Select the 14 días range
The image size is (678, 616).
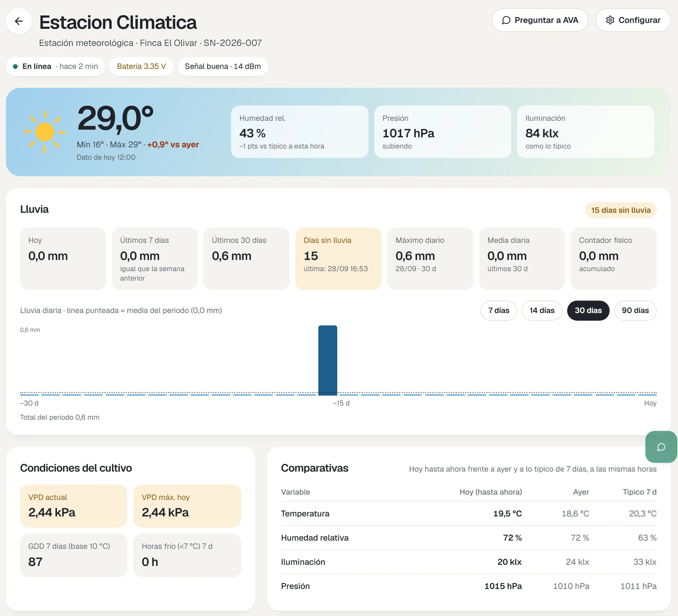542,311
